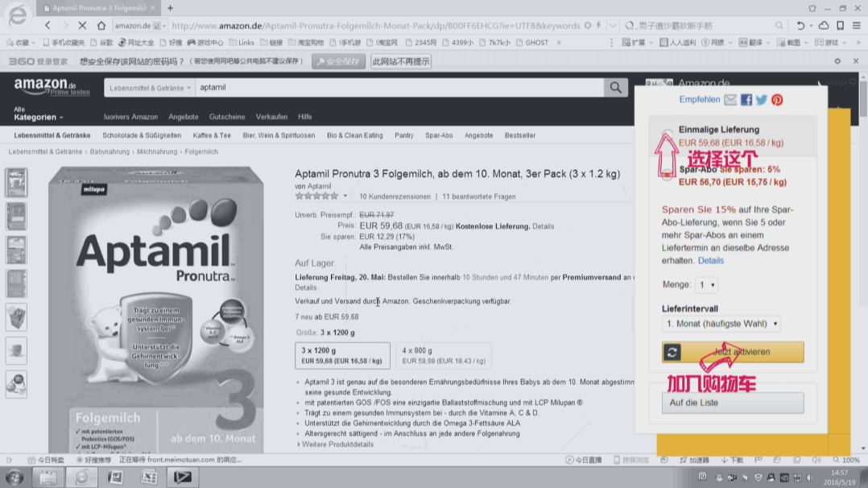Click the 今日直播 status bar item
This screenshot has height=488, width=868.
[x=584, y=460]
